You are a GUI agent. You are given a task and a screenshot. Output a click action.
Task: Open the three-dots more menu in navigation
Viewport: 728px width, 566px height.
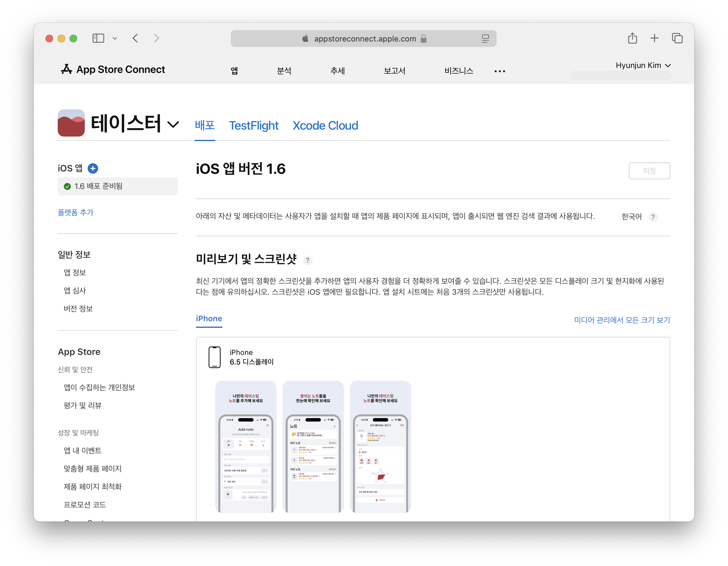click(x=500, y=71)
